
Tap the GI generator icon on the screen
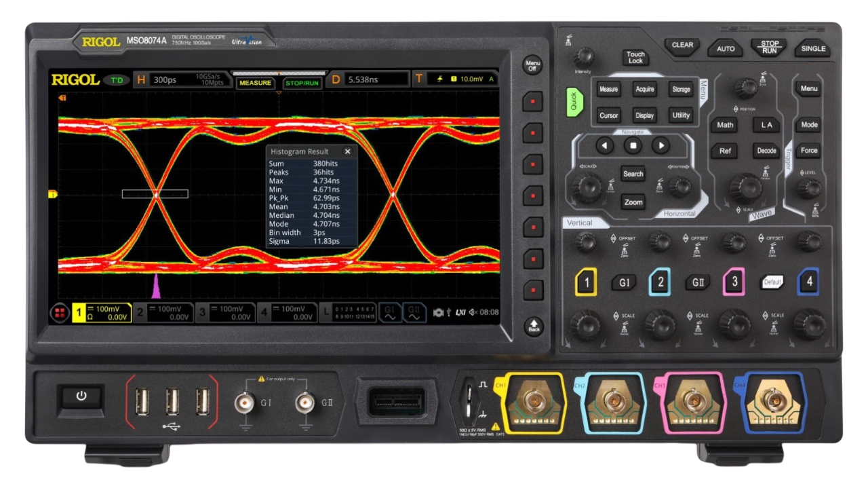click(390, 312)
